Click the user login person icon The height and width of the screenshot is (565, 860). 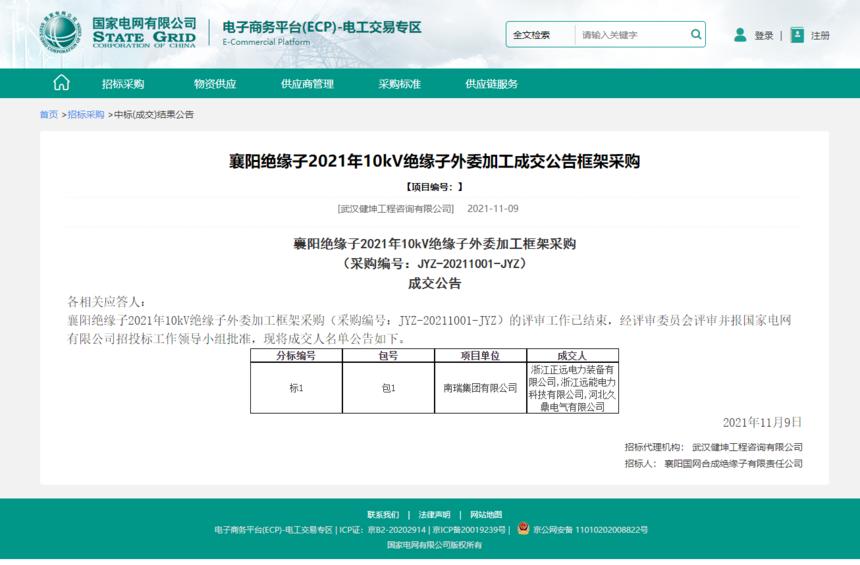pyautogui.click(x=740, y=35)
